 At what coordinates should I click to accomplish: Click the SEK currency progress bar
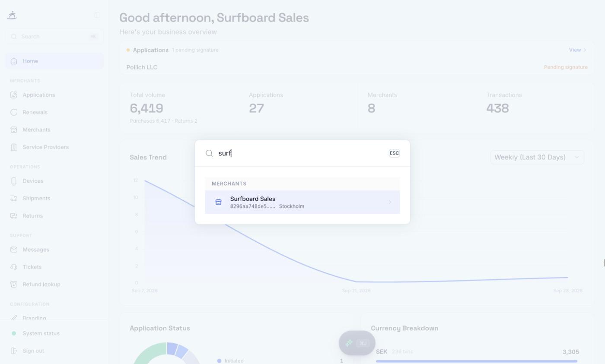477,361
